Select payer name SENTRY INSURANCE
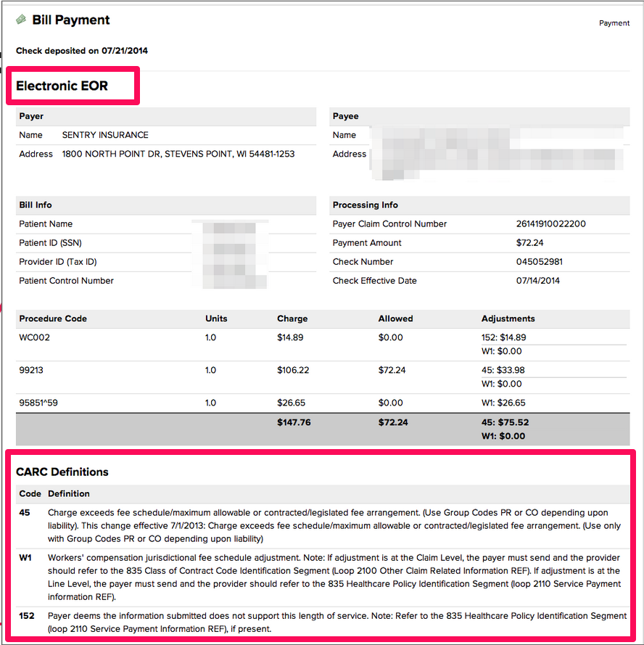 pos(105,135)
